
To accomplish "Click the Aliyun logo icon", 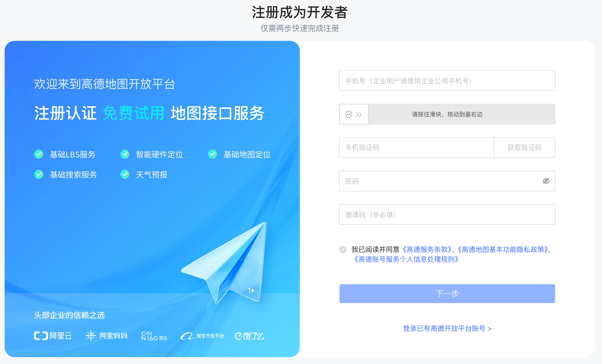I will [x=41, y=336].
